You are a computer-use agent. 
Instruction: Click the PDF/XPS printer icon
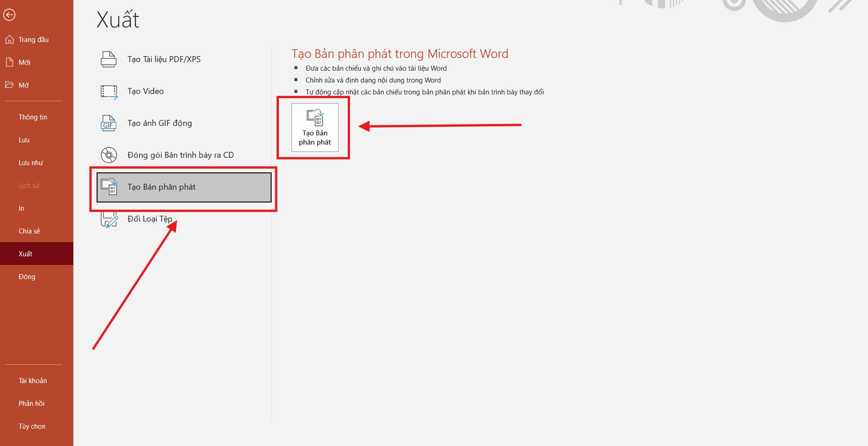[108, 59]
